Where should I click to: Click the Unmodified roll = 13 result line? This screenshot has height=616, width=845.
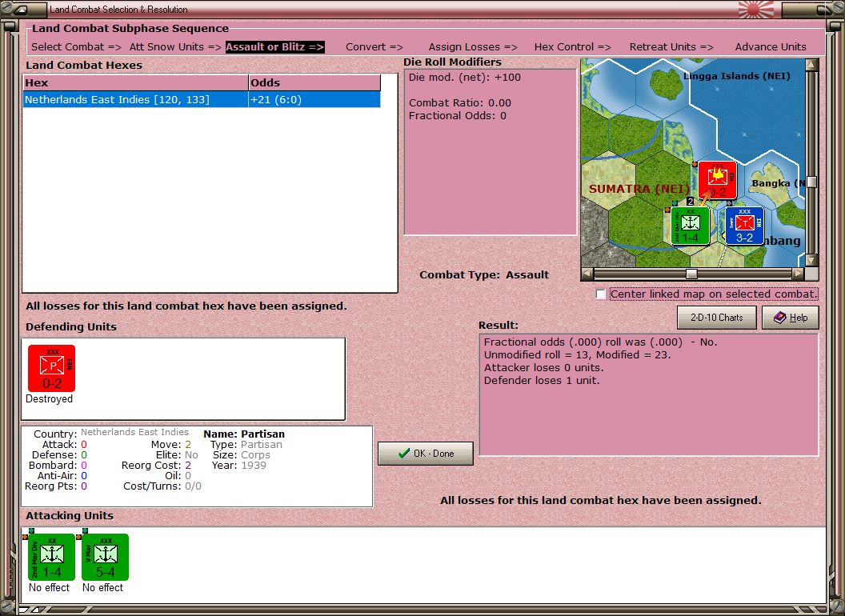[x=577, y=354]
